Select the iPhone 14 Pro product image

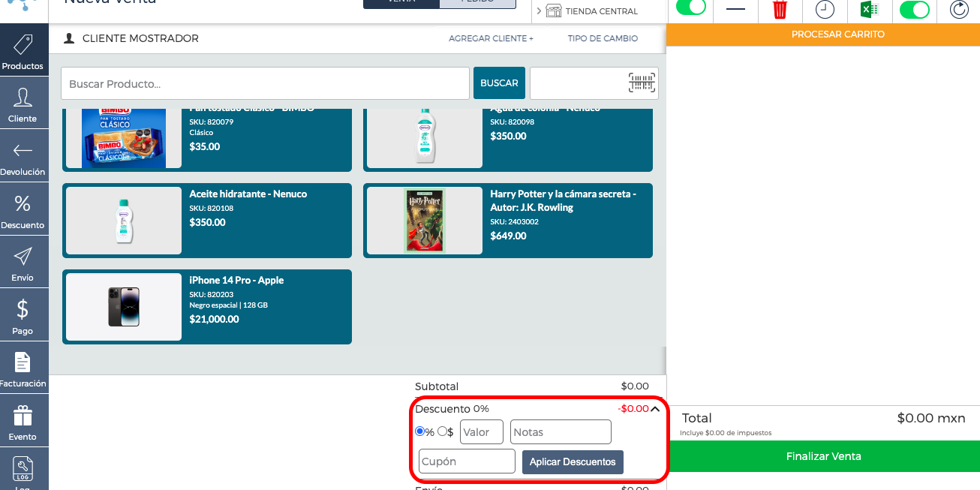click(x=124, y=307)
